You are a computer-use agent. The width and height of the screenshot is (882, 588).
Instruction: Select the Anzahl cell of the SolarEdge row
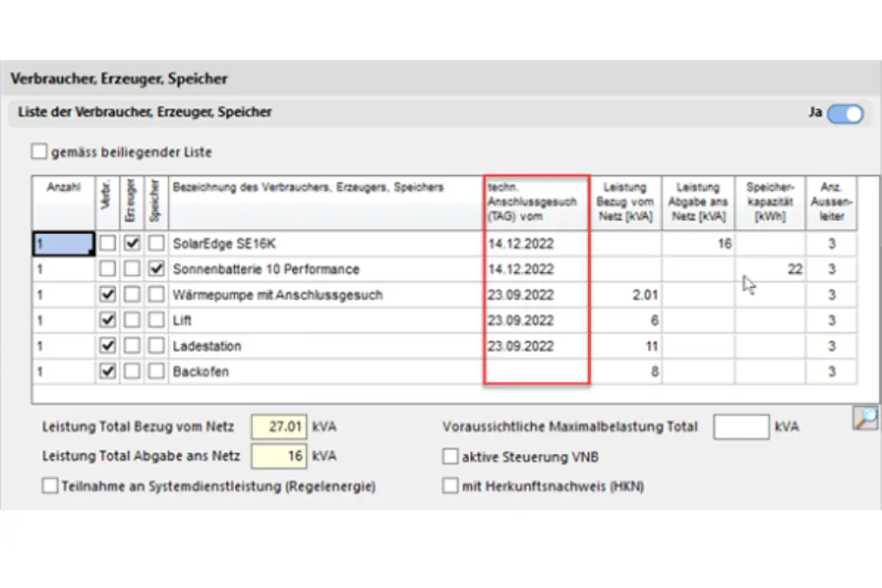pyautogui.click(x=63, y=244)
